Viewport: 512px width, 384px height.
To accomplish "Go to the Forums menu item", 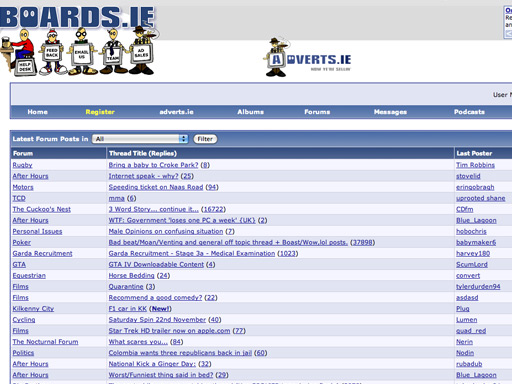I will tap(317, 112).
